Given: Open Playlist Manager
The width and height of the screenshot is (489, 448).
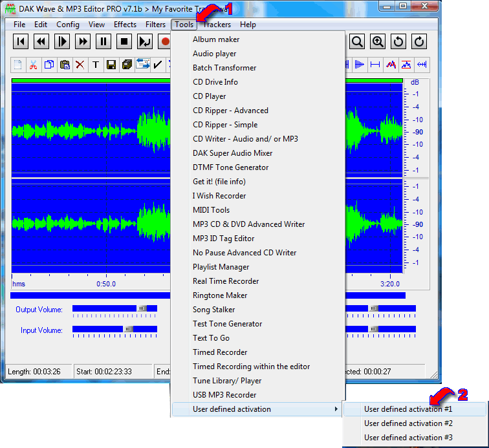Looking at the screenshot, I should coord(259,267).
